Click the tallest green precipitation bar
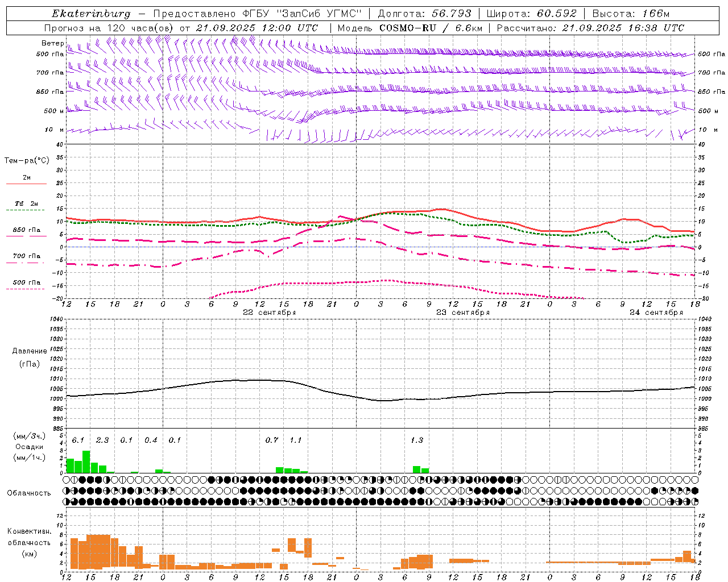The image size is (728, 582). tap(86, 462)
